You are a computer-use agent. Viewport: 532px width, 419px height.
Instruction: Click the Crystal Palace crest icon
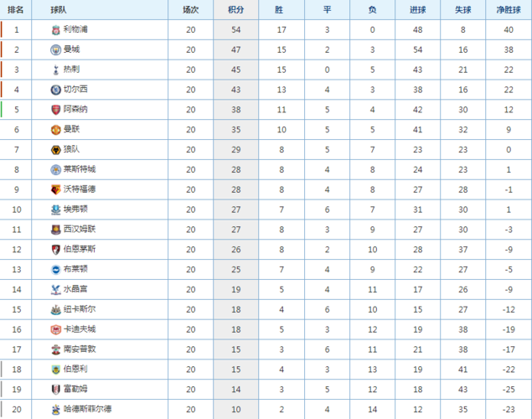(x=55, y=290)
